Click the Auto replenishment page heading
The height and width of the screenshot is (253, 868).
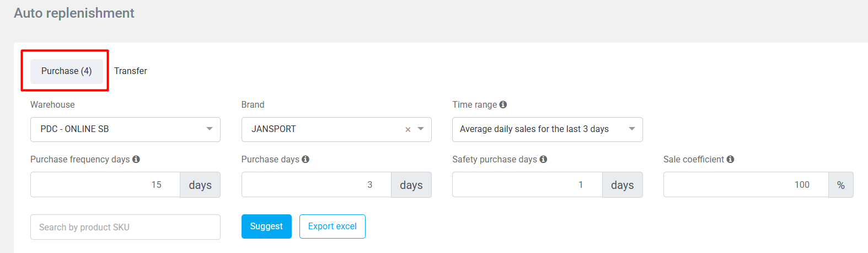point(74,13)
